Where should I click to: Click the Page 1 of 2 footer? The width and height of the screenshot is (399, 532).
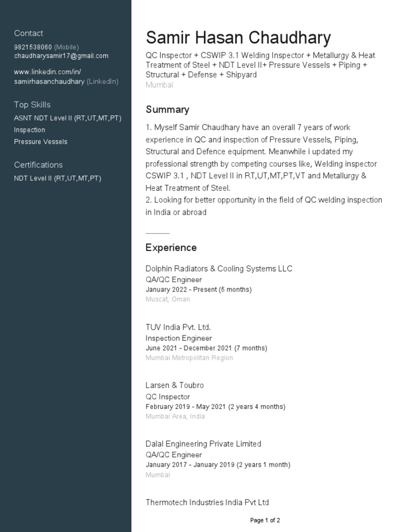click(x=265, y=520)
